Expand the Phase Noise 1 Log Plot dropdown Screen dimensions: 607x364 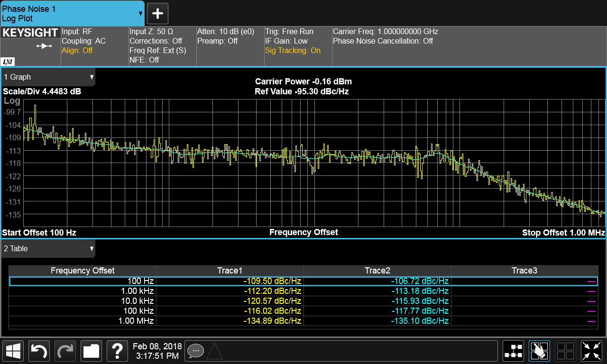tap(72, 13)
